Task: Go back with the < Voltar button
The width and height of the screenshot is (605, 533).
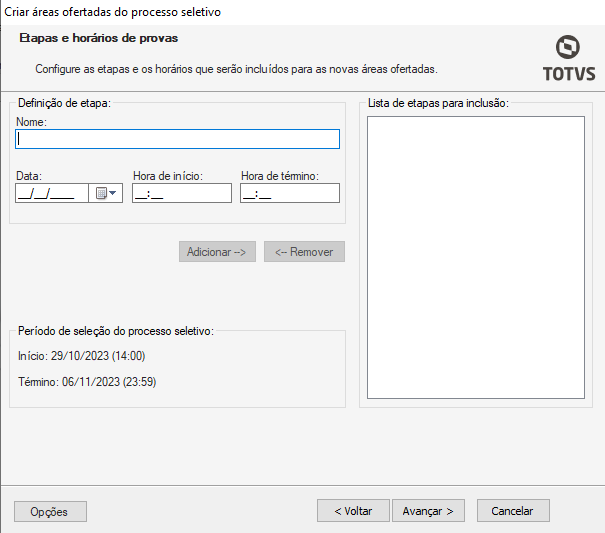Action: 353,510
